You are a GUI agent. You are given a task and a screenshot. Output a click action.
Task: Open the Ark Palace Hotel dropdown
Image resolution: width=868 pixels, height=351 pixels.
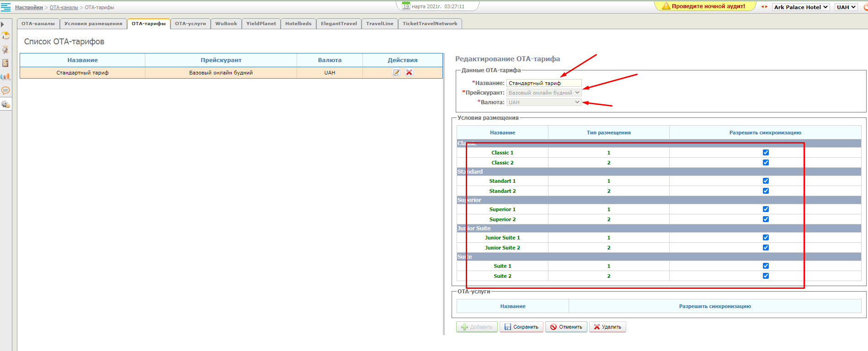coord(800,7)
